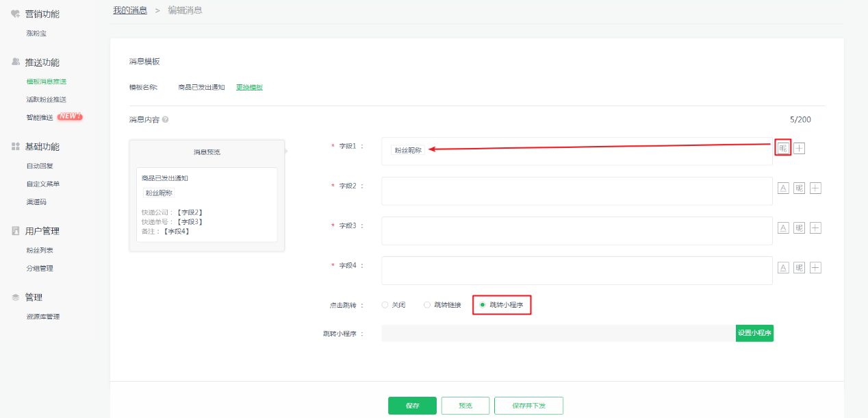Click the 设置小程序 button

(754, 333)
